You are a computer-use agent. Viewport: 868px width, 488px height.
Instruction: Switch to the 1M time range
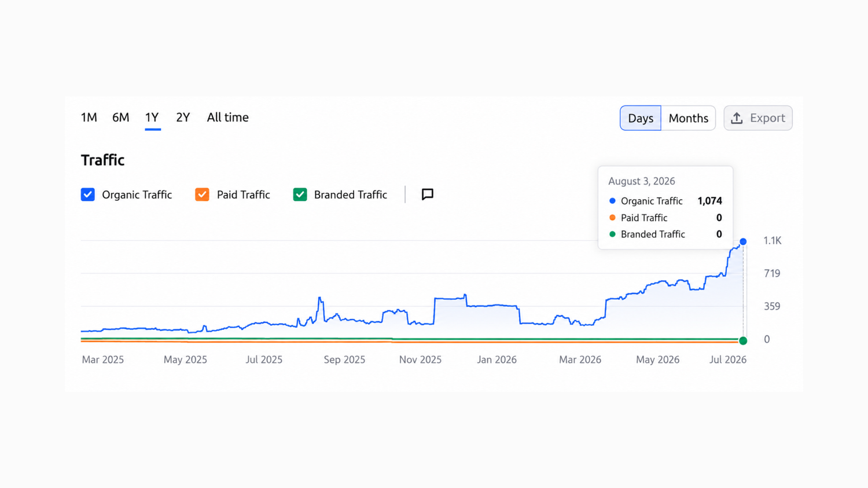click(89, 118)
